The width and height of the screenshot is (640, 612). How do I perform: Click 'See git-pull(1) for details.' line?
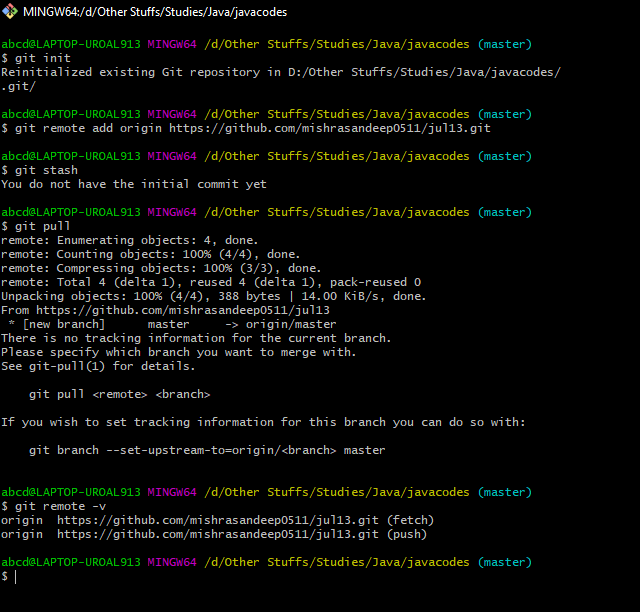tap(98, 366)
